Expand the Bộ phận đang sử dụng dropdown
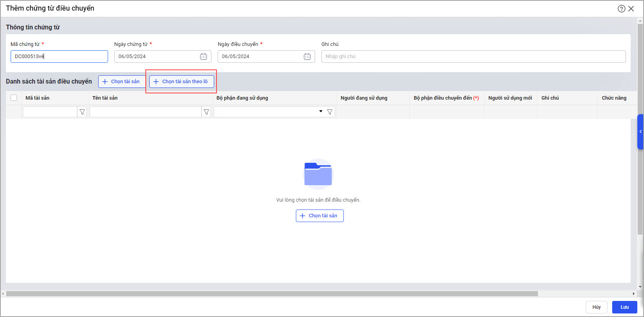Image resolution: width=644 pixels, height=317 pixels. [321, 112]
